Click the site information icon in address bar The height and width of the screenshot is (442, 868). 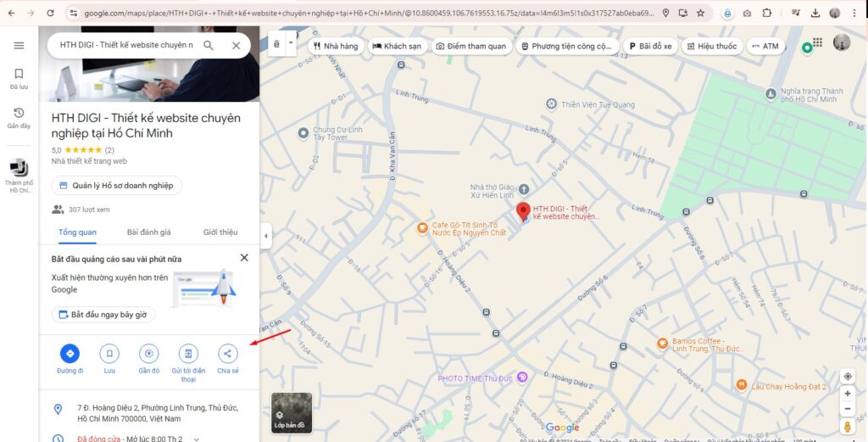point(73,13)
